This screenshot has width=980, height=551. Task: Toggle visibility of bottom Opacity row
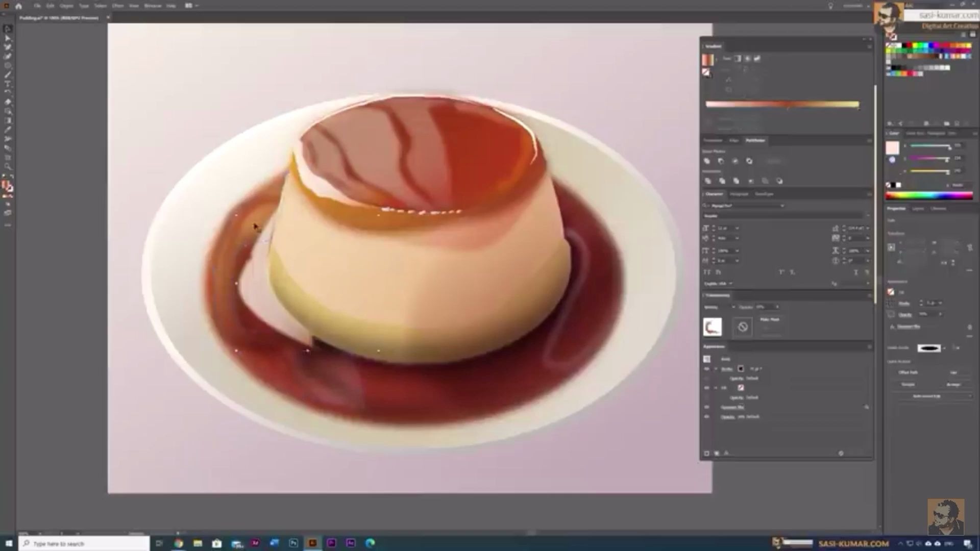click(x=707, y=417)
